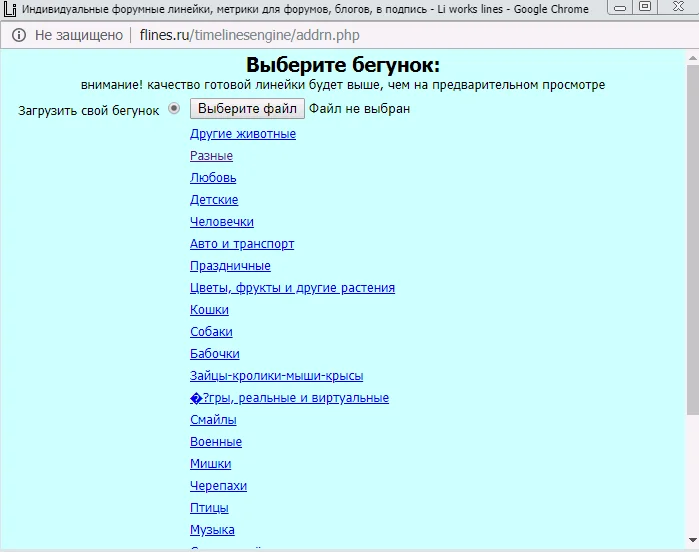The height and width of the screenshot is (552, 699).
Task: Click the site info icon in address bar
Action: tap(19, 35)
